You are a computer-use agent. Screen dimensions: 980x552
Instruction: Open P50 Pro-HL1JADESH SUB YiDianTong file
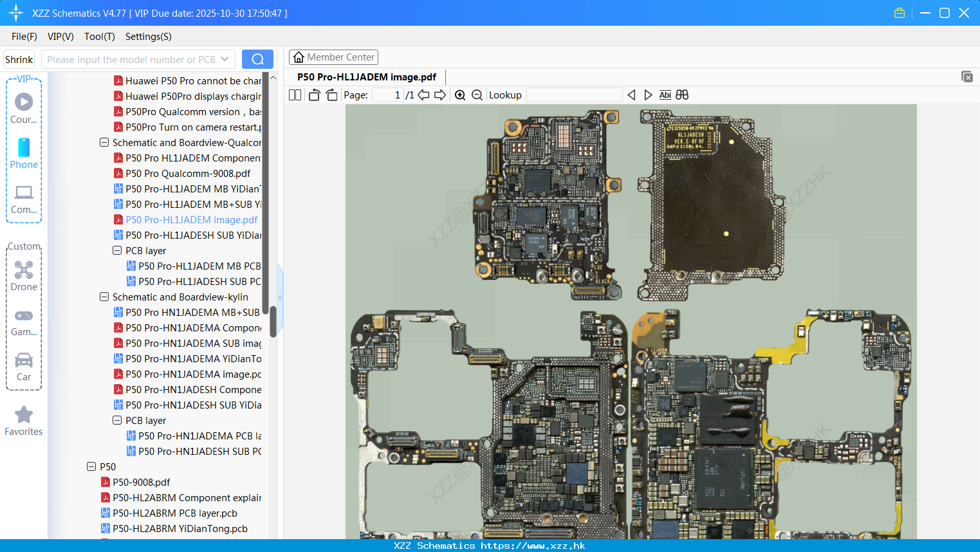[x=188, y=235]
